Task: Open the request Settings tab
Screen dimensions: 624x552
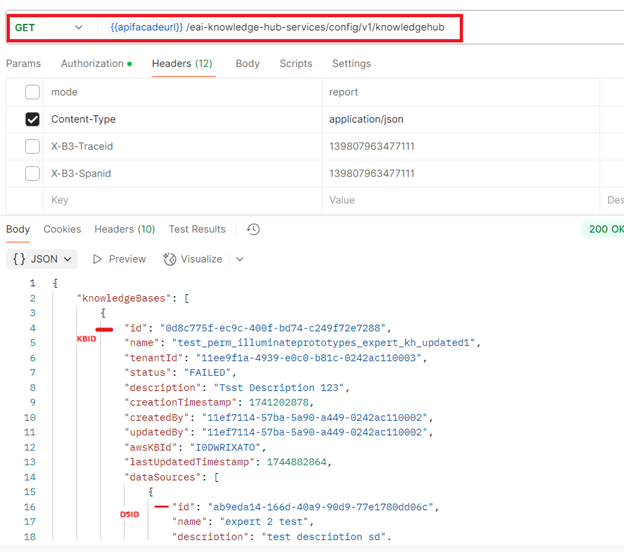Action: tap(351, 64)
